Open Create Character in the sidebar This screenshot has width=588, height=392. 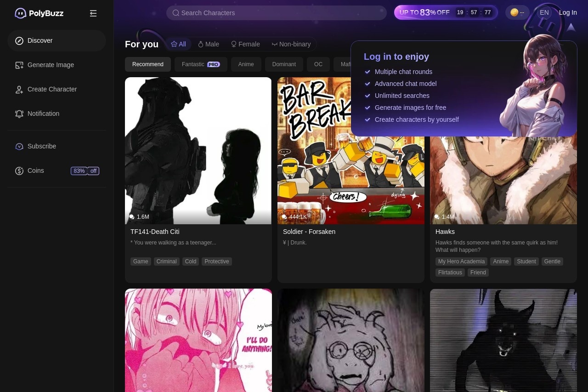[57, 89]
